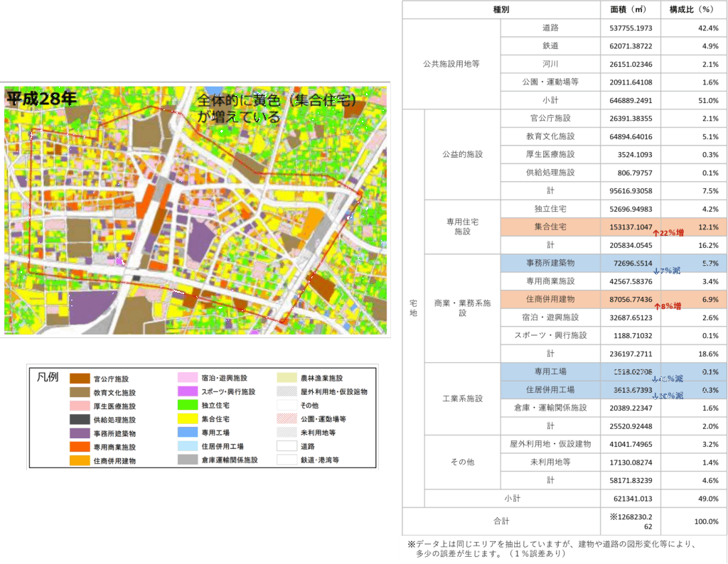Click the 公園・運動場等 hatched legend swatch

[x=287, y=419]
